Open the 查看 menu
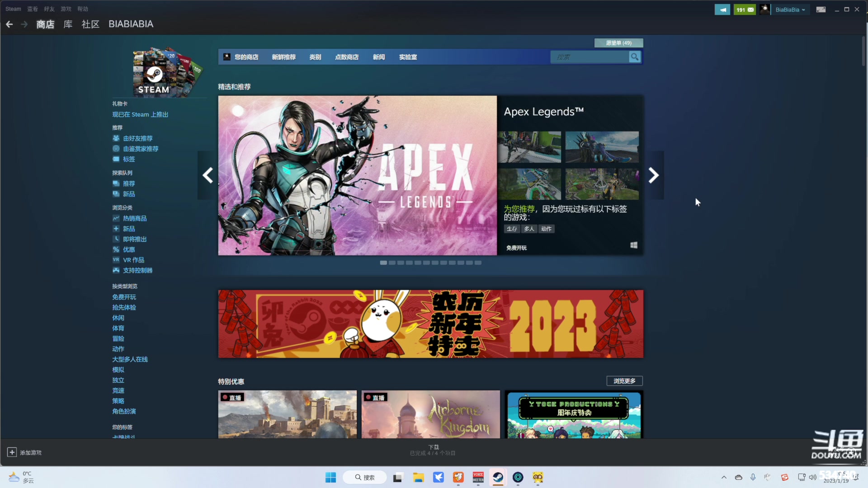Image resolution: width=868 pixels, height=488 pixels. [33, 9]
